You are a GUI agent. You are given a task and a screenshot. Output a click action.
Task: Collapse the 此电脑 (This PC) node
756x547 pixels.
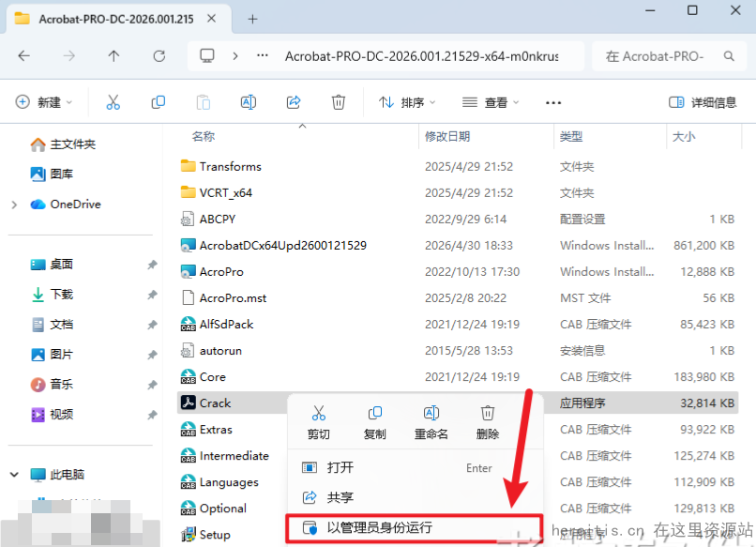point(14,475)
